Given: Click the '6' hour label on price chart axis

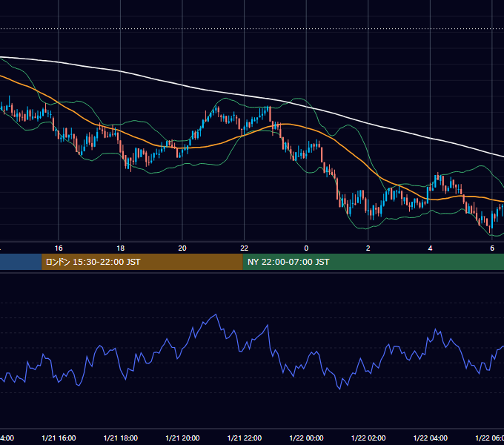Looking at the screenshot, I should (492, 248).
